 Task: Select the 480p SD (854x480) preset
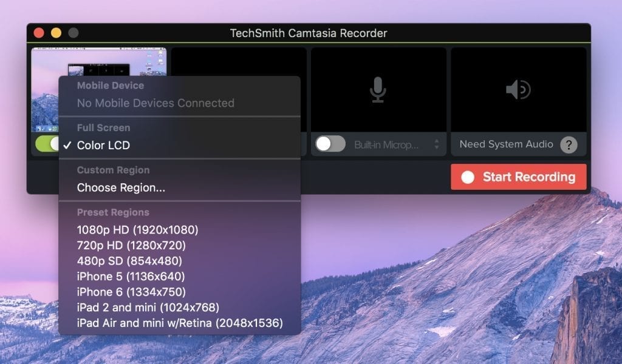pyautogui.click(x=180, y=261)
